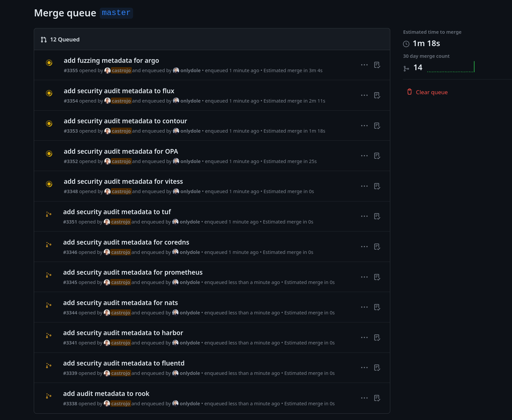512x420 pixels.
Task: Click checks icon on the OPA row
Action: (377, 156)
